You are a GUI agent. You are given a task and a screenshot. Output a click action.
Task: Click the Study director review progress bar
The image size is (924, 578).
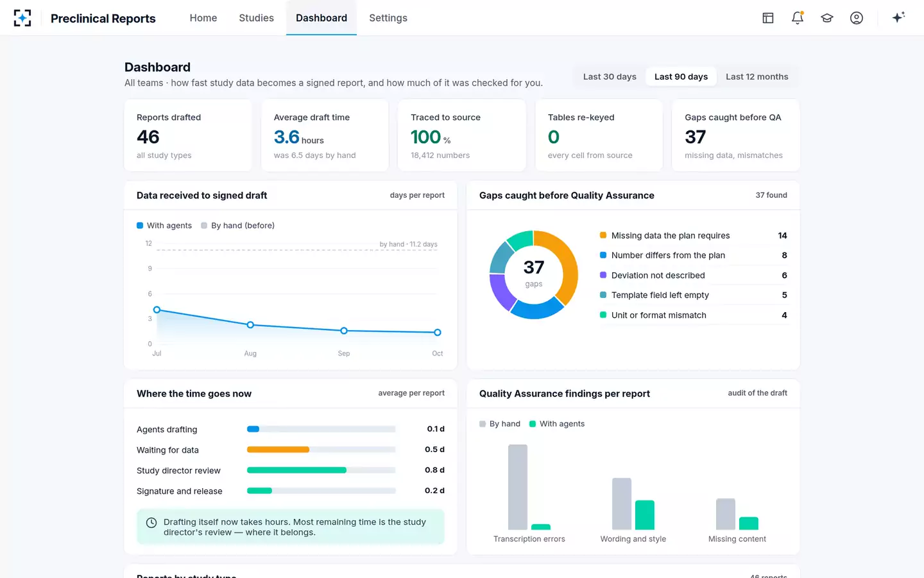pos(321,470)
